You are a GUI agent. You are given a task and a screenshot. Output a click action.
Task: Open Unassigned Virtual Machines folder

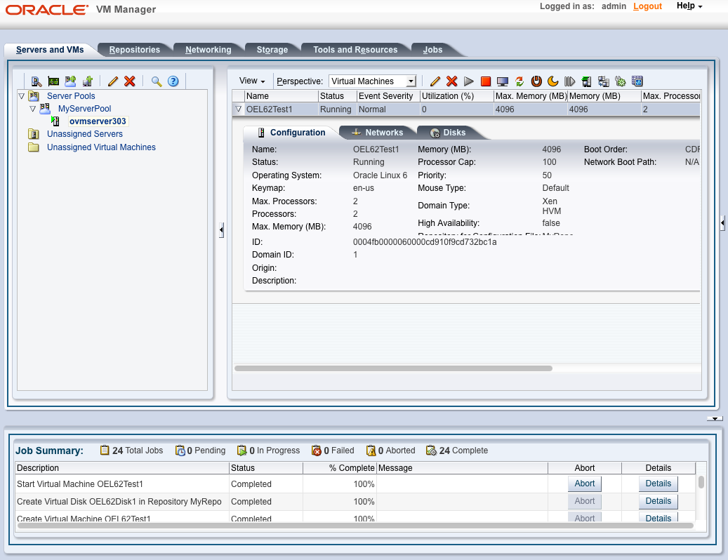point(101,147)
